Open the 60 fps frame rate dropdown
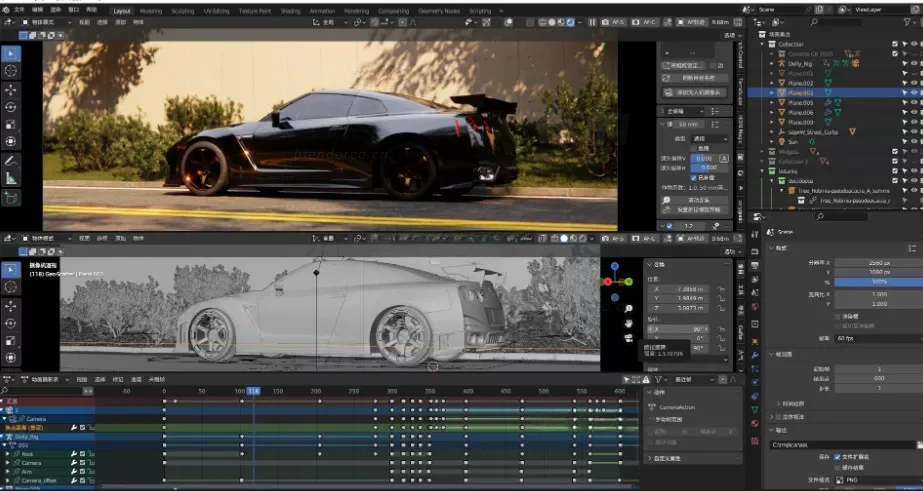 click(878, 339)
